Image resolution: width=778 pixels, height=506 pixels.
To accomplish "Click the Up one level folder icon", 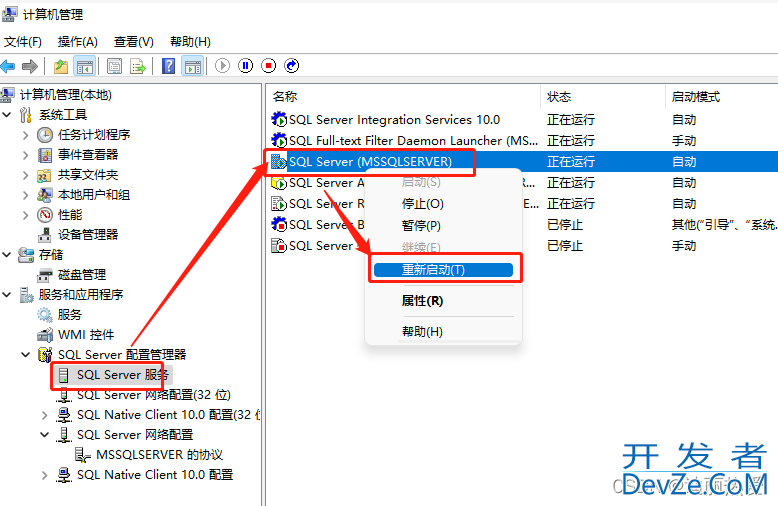I will [61, 65].
